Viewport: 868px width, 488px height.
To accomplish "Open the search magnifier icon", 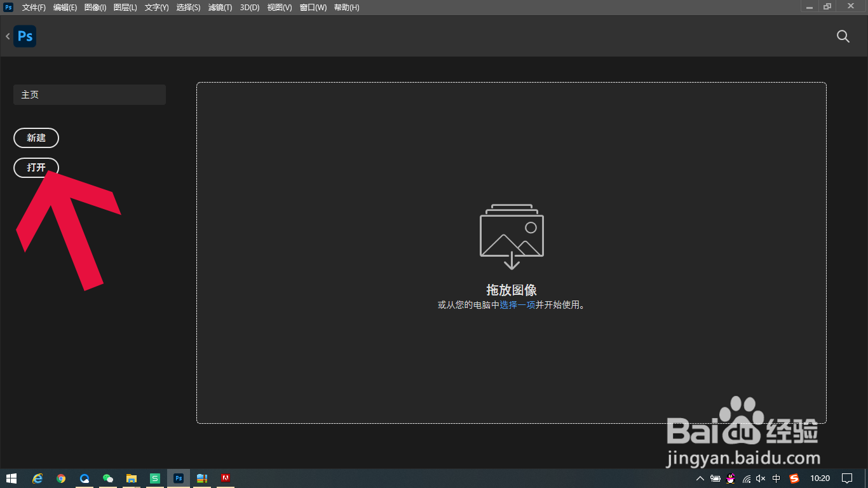I will pyautogui.click(x=843, y=36).
